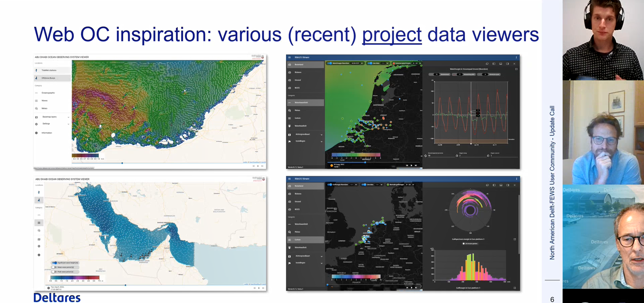Toggle Waterhoogte Noordzee layer switch

330,63
